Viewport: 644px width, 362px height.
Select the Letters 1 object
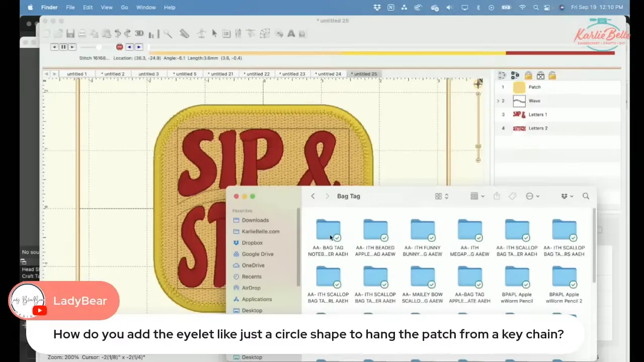click(x=557, y=115)
